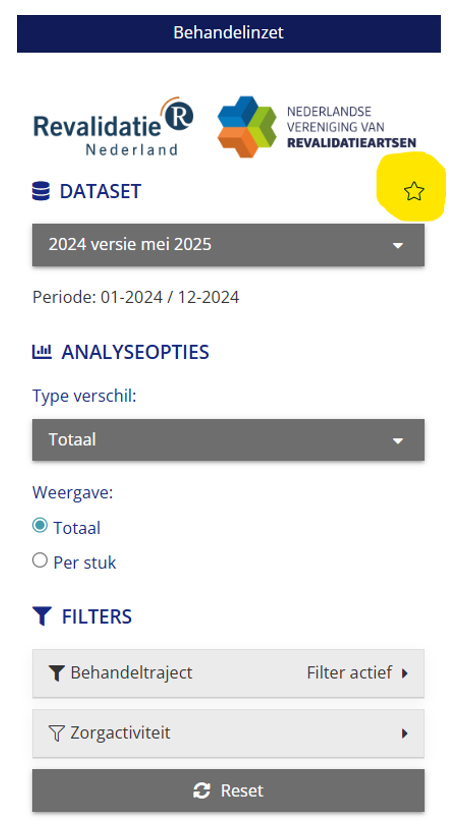The width and height of the screenshot is (457, 826).
Task: Click the Behandelinzet header tab
Action: pyautogui.click(x=228, y=33)
